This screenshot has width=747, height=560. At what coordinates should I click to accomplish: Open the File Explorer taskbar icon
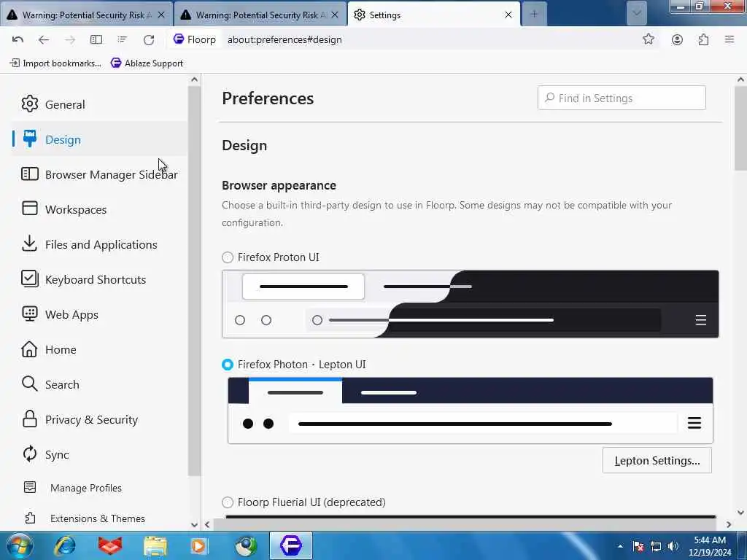point(155,545)
